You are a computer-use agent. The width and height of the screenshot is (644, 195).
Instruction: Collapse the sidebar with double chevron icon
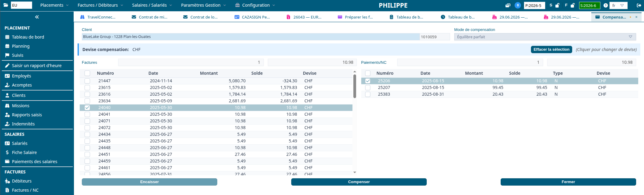click(37, 17)
